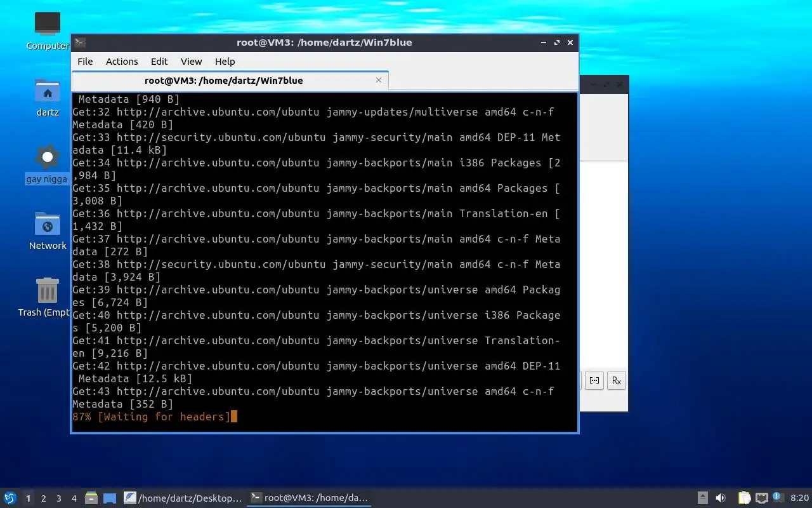Click the 'Get:32' jammy-updates/multiverse line
812x508 pixels.
(313, 112)
